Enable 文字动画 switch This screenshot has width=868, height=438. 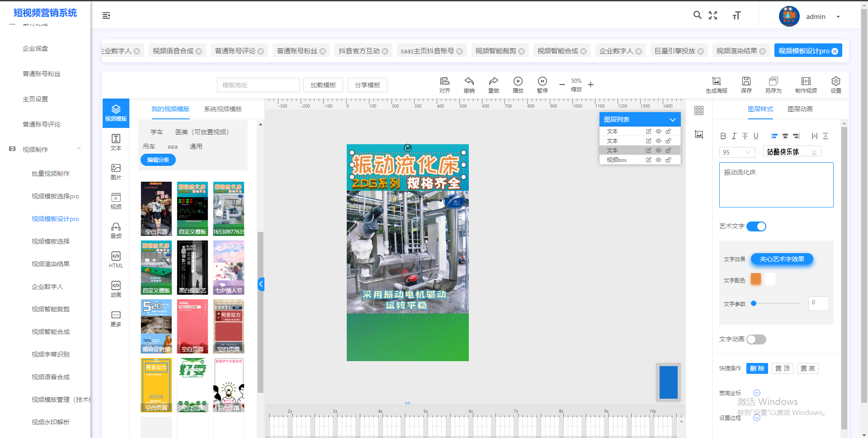(x=756, y=339)
